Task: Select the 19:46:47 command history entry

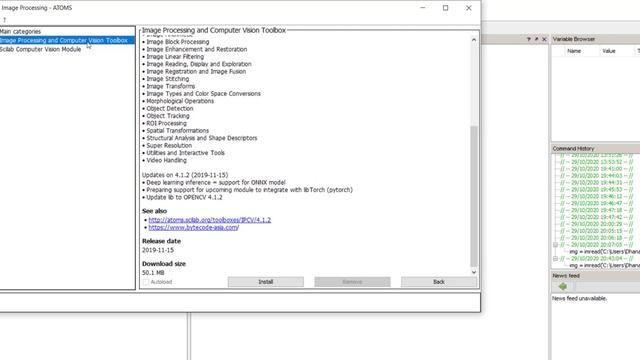Action: tap(596, 204)
